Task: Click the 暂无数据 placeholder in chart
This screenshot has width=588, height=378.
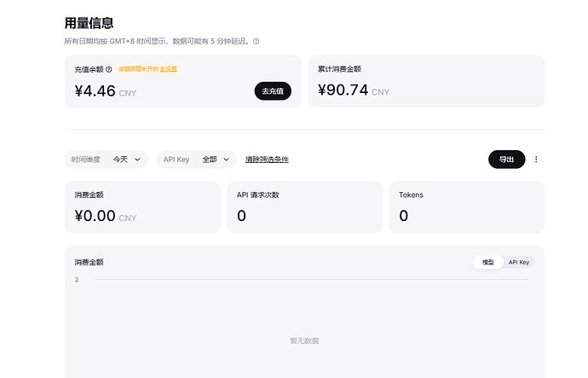Action: (x=304, y=340)
